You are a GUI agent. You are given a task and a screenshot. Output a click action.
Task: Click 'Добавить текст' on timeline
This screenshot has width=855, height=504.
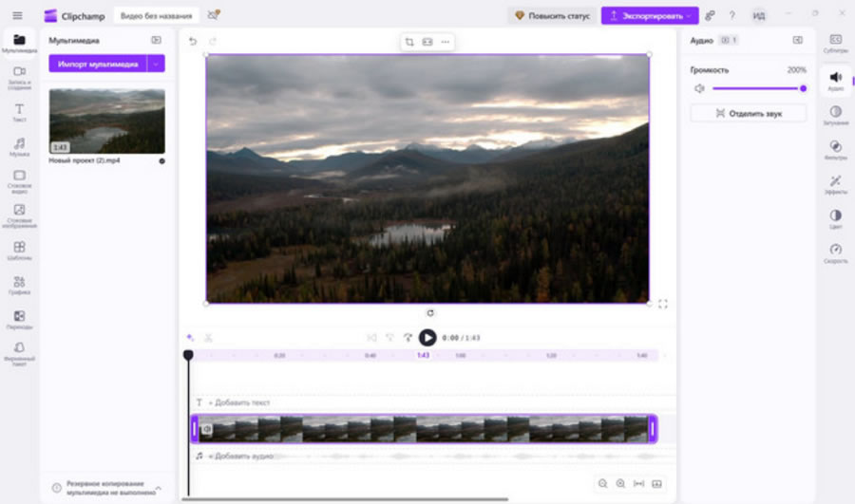[238, 402]
